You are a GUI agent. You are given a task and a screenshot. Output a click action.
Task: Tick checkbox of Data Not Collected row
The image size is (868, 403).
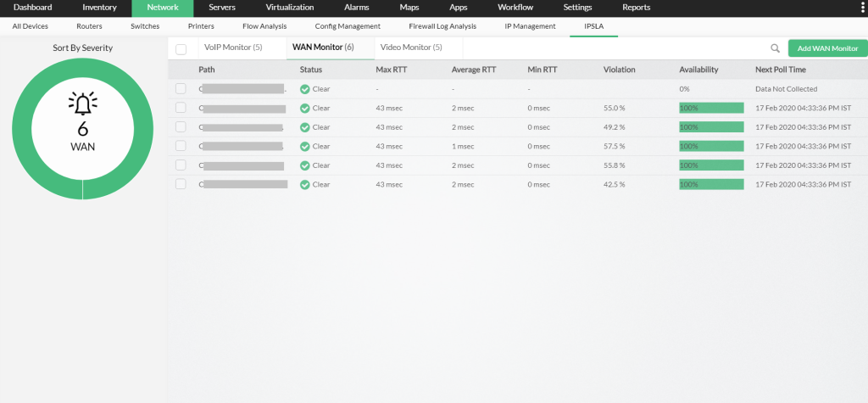pos(181,89)
